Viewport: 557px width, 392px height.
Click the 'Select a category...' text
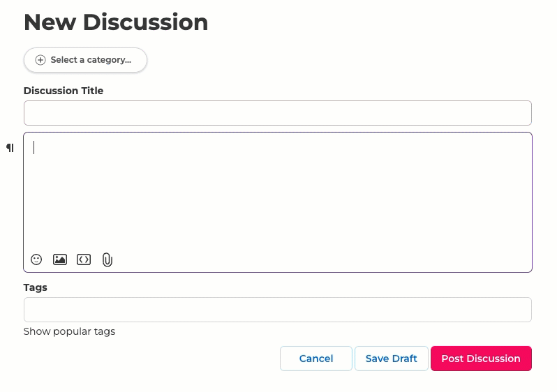[x=91, y=60]
